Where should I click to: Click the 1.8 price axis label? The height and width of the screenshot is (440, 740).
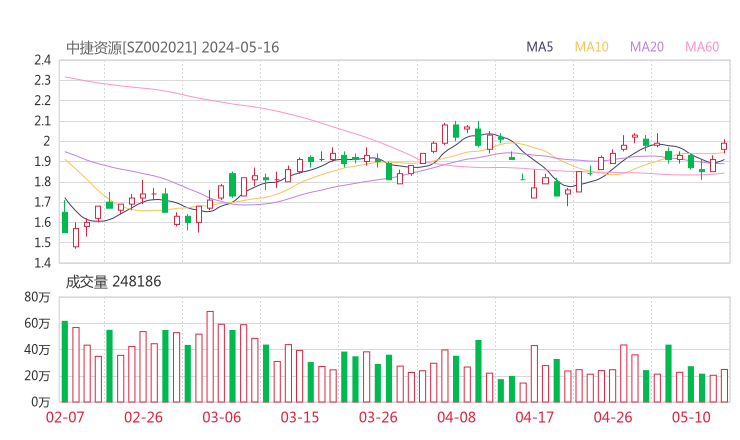pyautogui.click(x=42, y=182)
